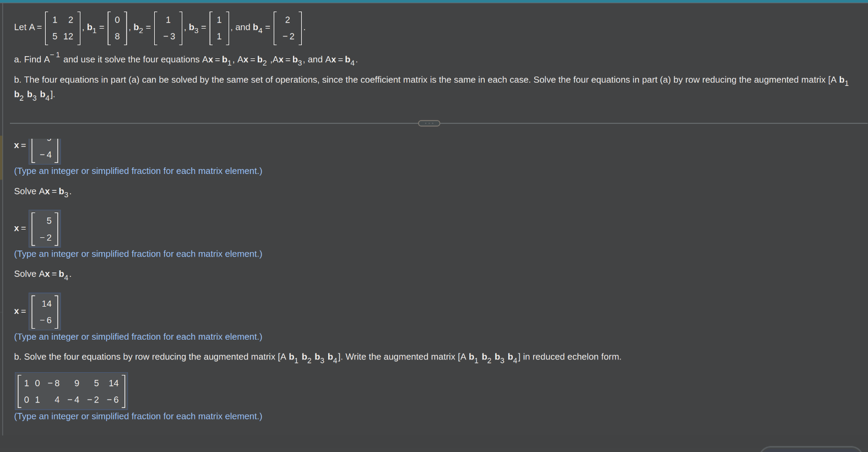This screenshot has width=868, height=452.
Task: Click the -8 entry in the echelon matrix
Action: [x=54, y=383]
